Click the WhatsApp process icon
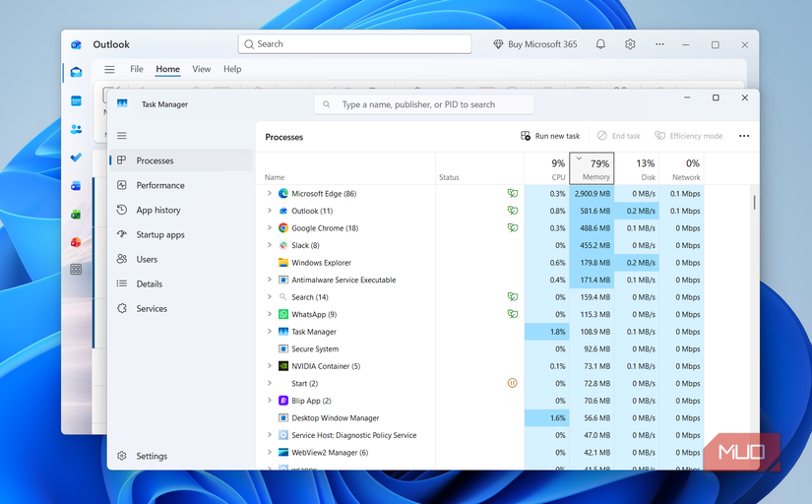 (283, 314)
